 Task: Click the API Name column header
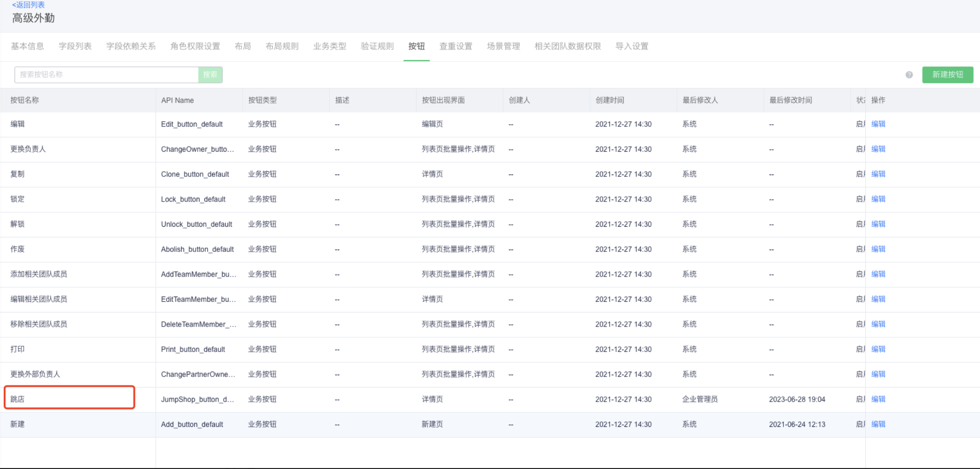[x=177, y=100]
